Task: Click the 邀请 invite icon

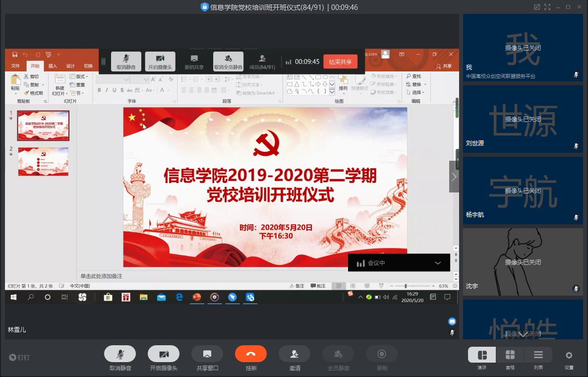Action: pos(294,354)
